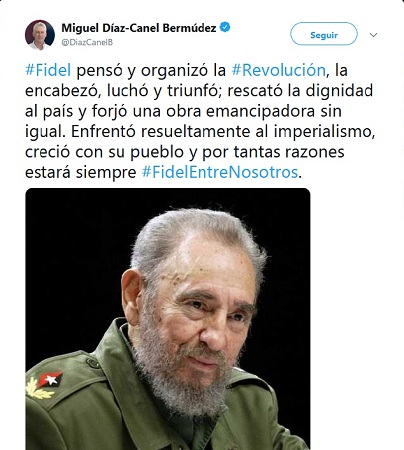Open the tweet options chevron menu
This screenshot has height=450, width=404.
click(374, 35)
